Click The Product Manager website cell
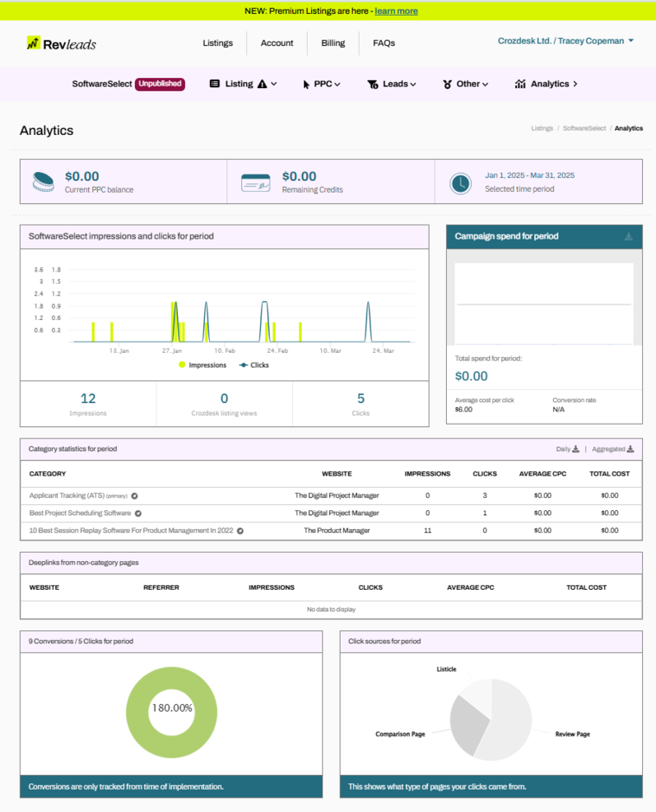 coord(337,531)
